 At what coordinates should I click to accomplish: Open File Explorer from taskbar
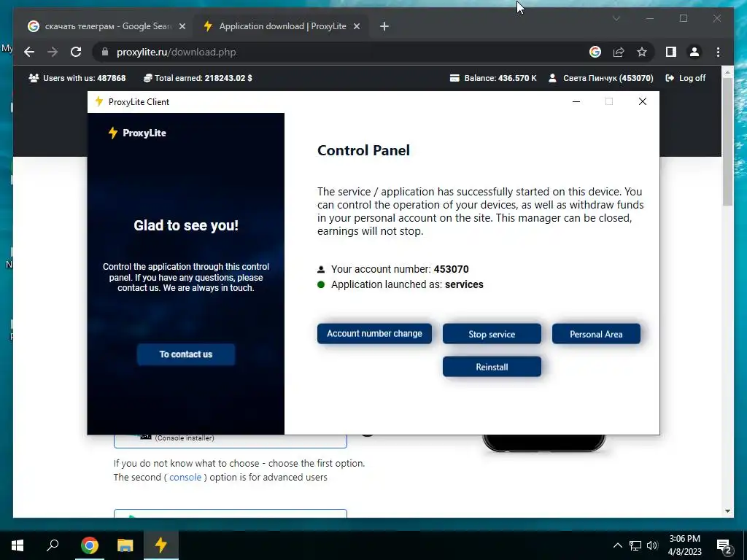(x=125, y=545)
